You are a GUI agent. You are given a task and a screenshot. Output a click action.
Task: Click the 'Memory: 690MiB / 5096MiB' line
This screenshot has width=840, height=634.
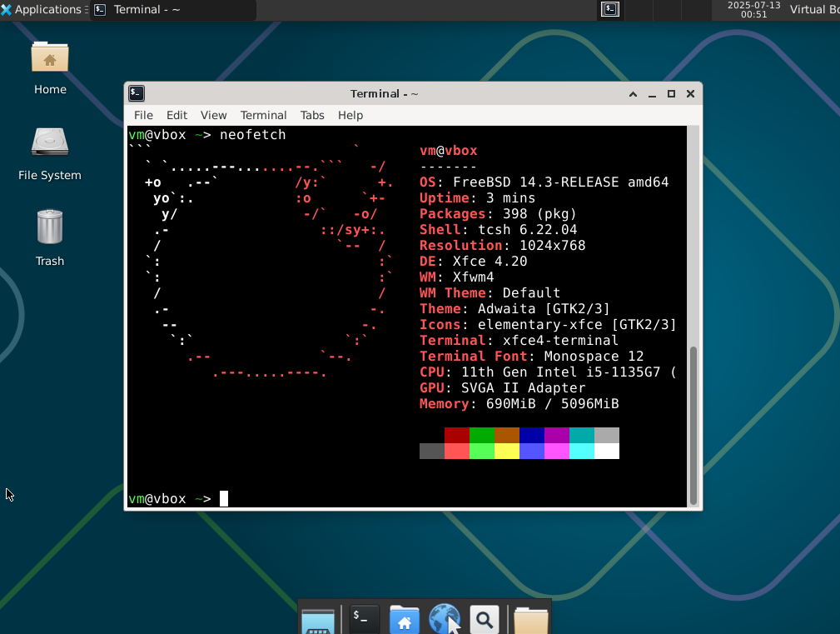519,403
